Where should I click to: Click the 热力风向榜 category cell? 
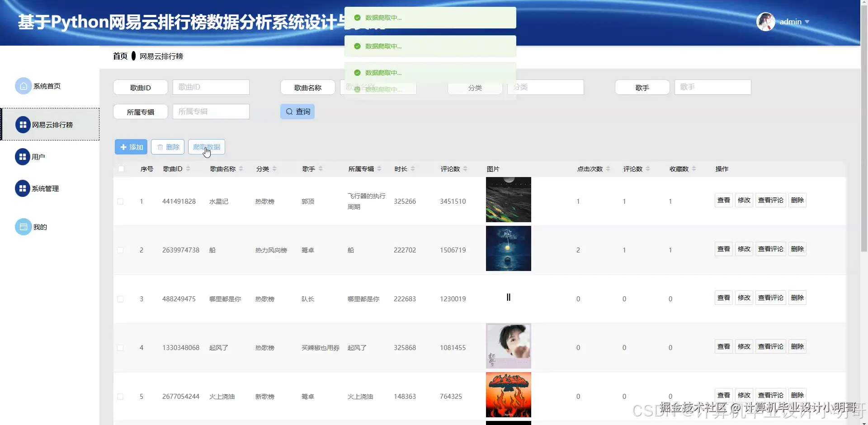(x=271, y=250)
